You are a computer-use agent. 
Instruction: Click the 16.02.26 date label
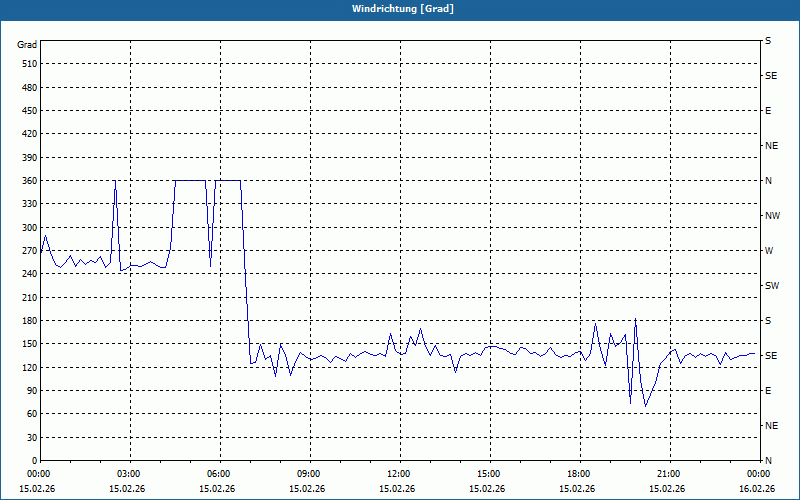[757, 489]
